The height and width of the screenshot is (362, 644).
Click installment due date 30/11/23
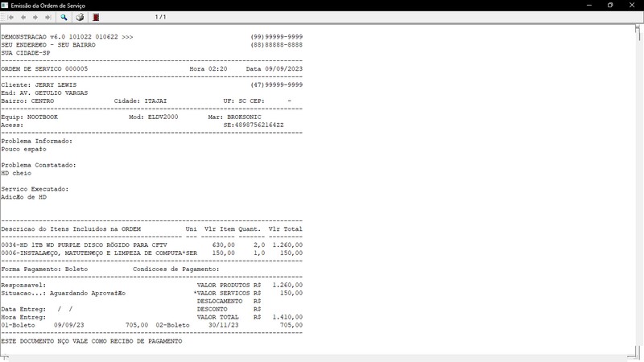tap(224, 325)
